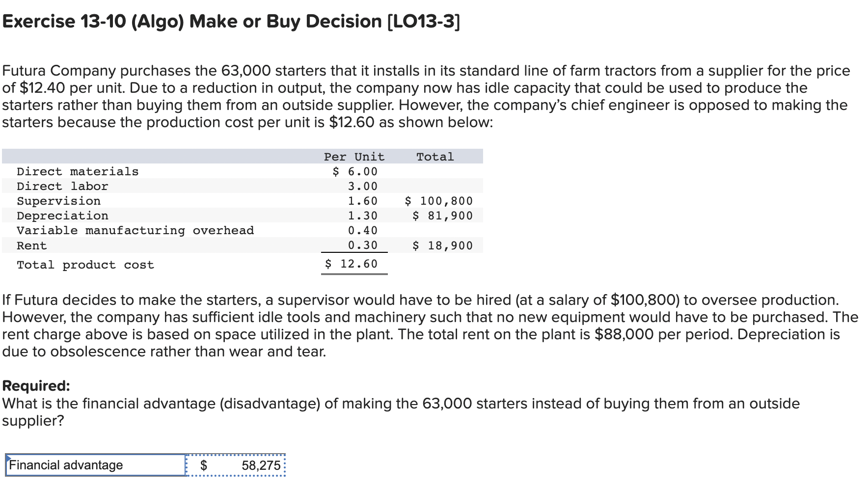Select the Exercise 13-10 title text

click(x=229, y=22)
